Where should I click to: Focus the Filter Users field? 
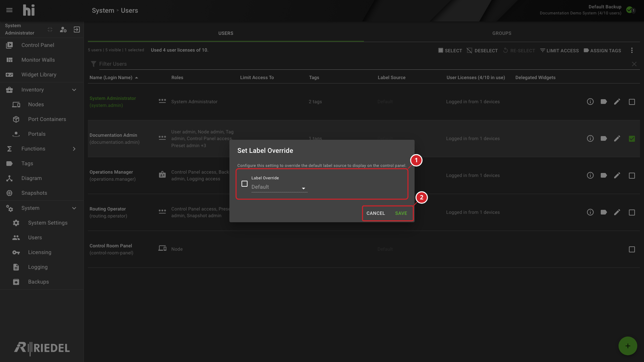[364, 64]
